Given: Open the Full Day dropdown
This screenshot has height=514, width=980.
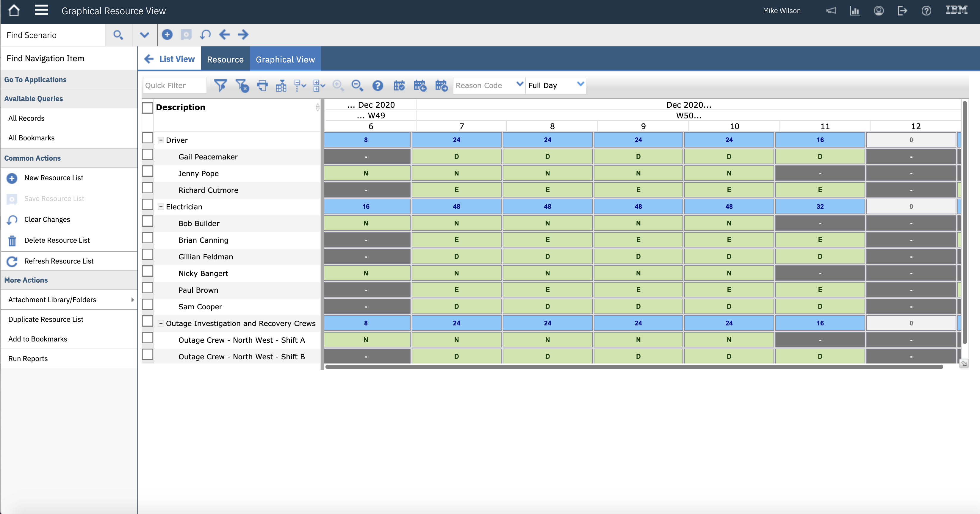Looking at the screenshot, I should (580, 84).
